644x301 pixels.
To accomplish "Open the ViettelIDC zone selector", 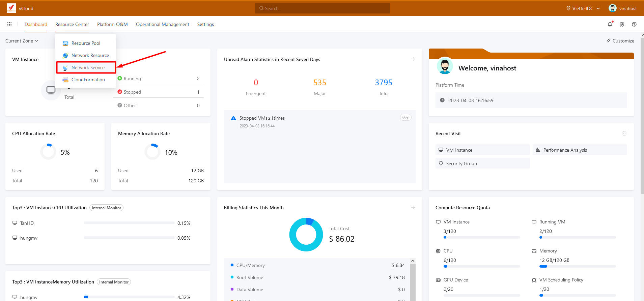I will point(583,8).
